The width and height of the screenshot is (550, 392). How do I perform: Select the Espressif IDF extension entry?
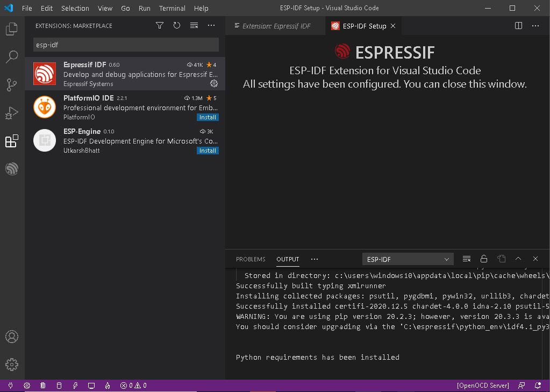(x=125, y=74)
